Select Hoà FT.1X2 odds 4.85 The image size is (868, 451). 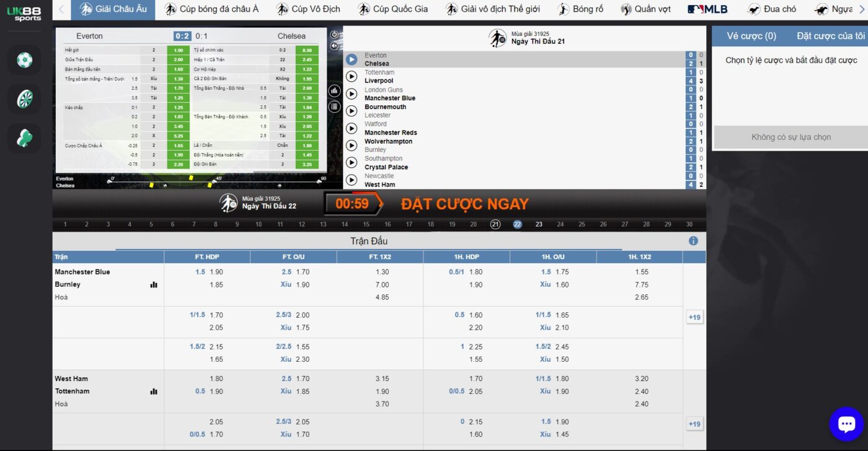tap(383, 297)
